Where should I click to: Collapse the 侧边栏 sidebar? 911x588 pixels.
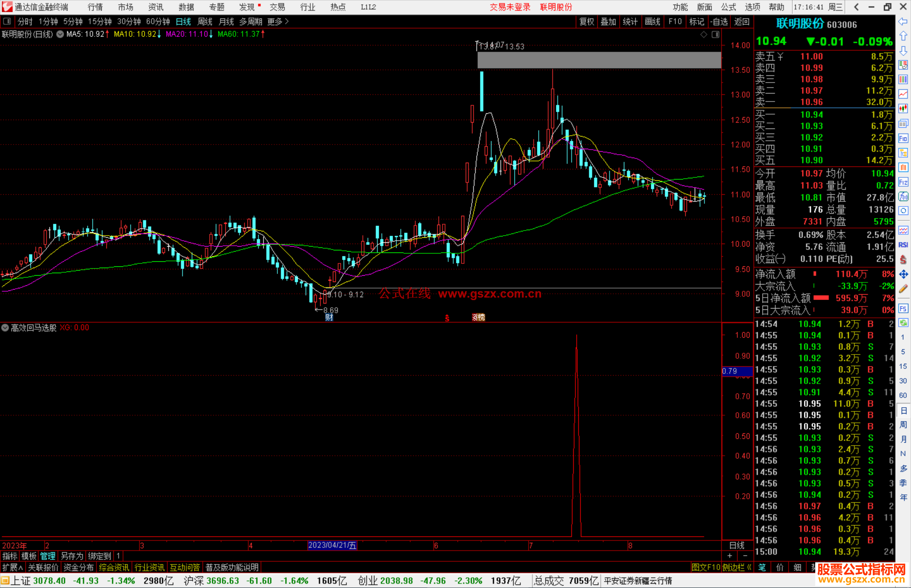(737, 567)
